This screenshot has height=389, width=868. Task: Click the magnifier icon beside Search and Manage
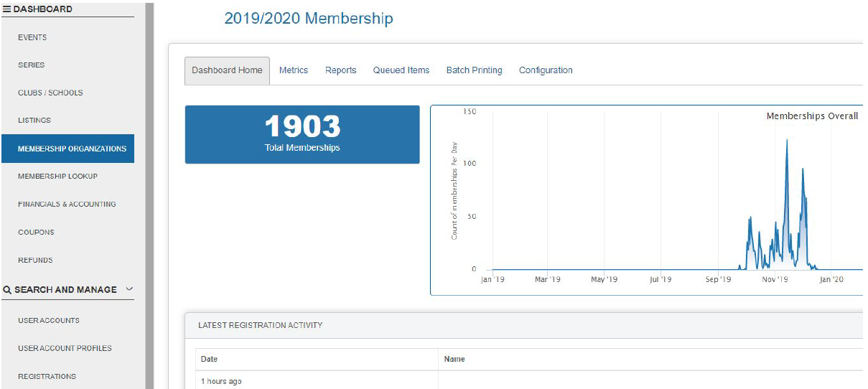tap(7, 290)
